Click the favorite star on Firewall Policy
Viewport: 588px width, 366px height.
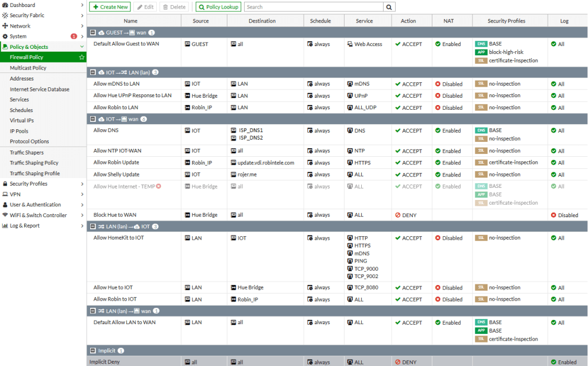pyautogui.click(x=82, y=57)
